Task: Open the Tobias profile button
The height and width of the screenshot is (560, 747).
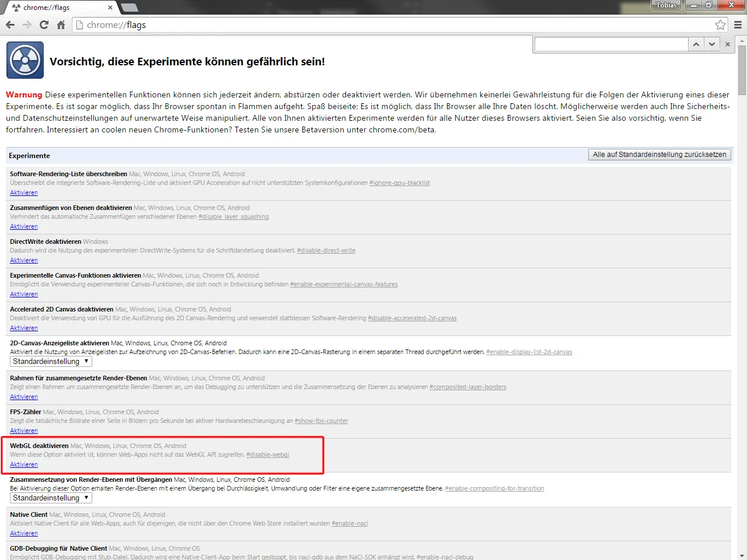Action: coord(666,5)
